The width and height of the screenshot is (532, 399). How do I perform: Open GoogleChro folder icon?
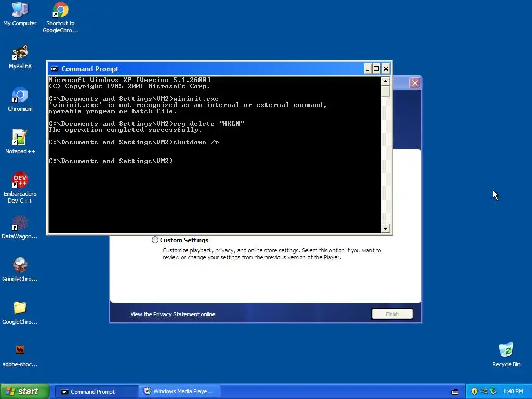tap(20, 312)
